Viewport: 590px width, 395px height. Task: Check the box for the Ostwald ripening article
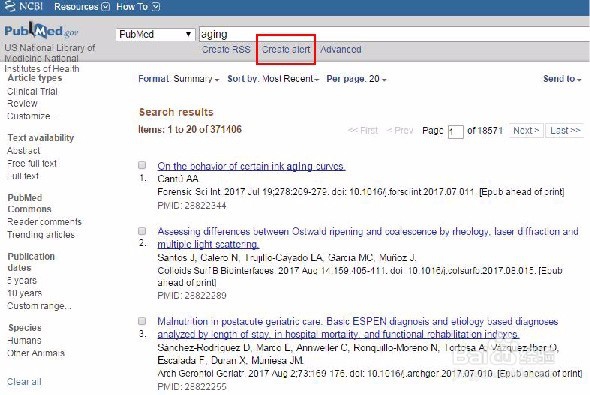pos(142,231)
